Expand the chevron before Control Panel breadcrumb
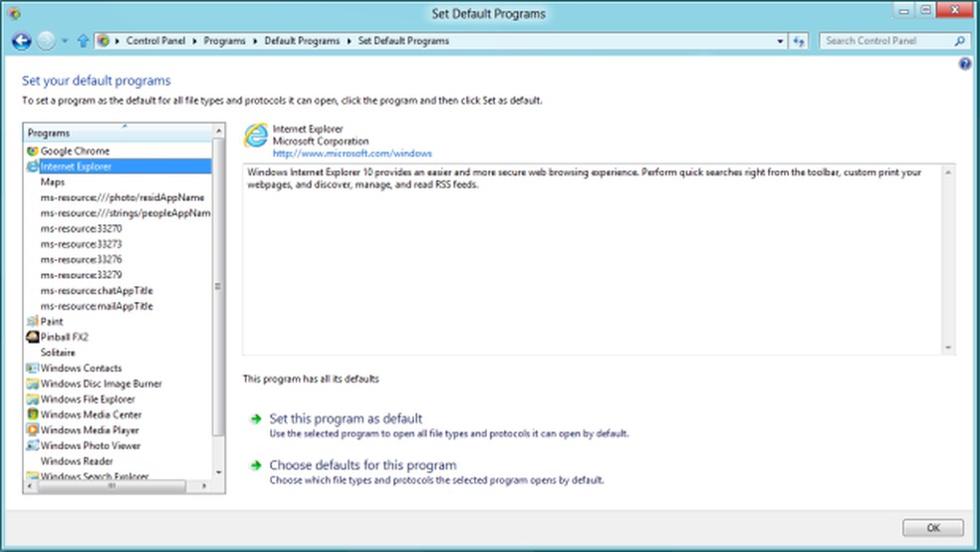The image size is (980, 552). (x=117, y=41)
